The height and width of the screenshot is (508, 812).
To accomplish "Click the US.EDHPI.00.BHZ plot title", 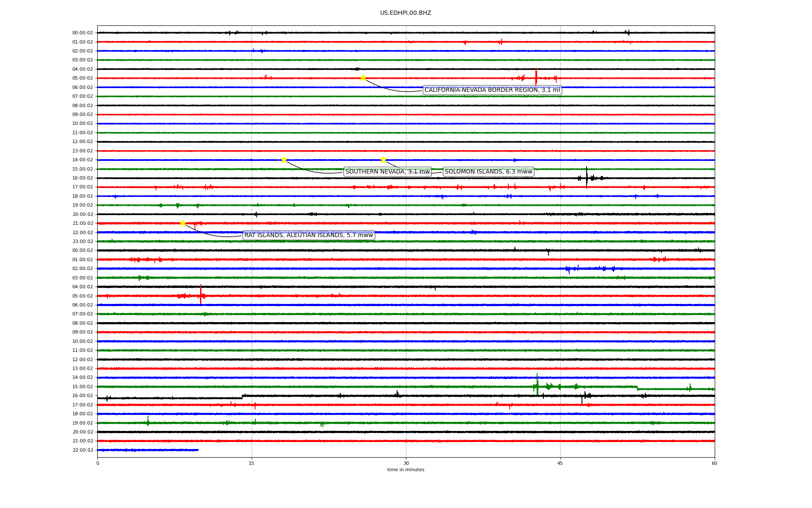I will click(406, 13).
